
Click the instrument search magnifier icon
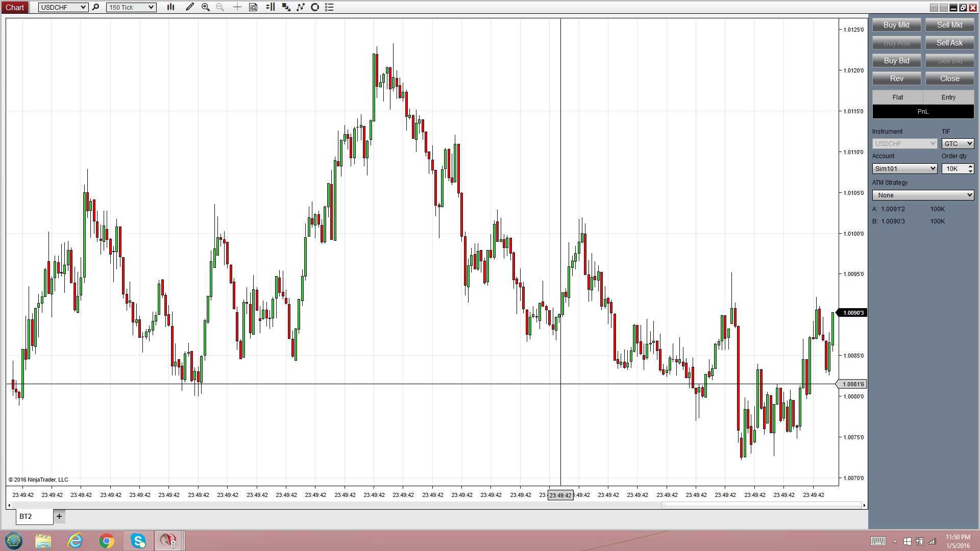tap(95, 7)
